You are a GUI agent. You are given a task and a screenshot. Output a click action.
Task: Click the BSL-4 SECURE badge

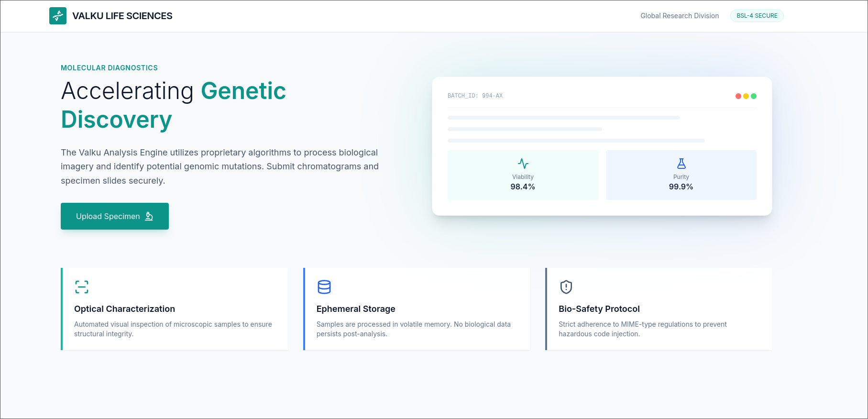pyautogui.click(x=757, y=16)
